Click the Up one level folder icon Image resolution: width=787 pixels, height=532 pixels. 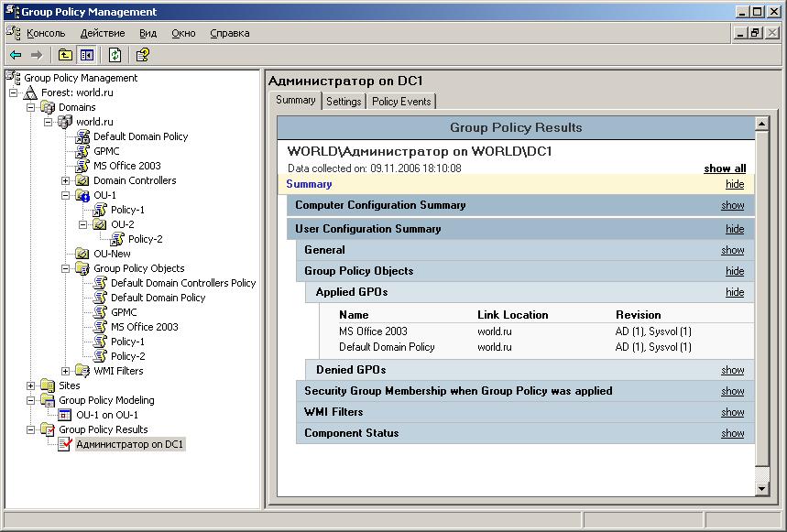coord(65,55)
